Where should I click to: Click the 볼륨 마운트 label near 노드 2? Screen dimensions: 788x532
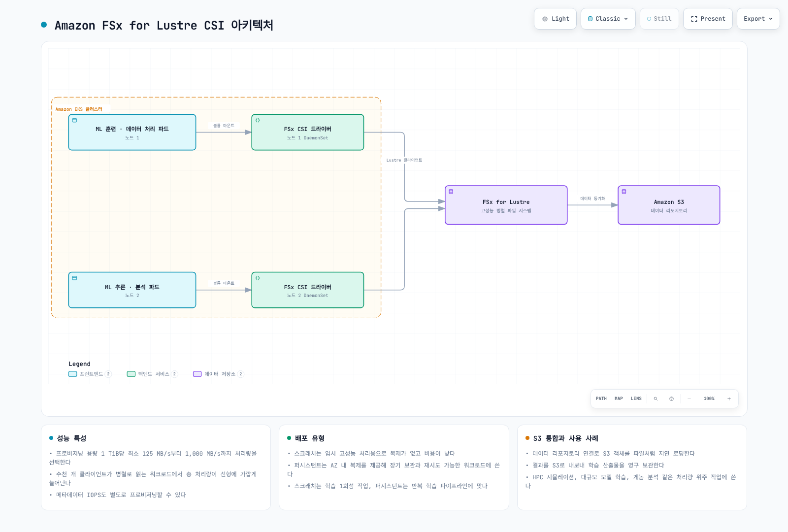tap(224, 283)
